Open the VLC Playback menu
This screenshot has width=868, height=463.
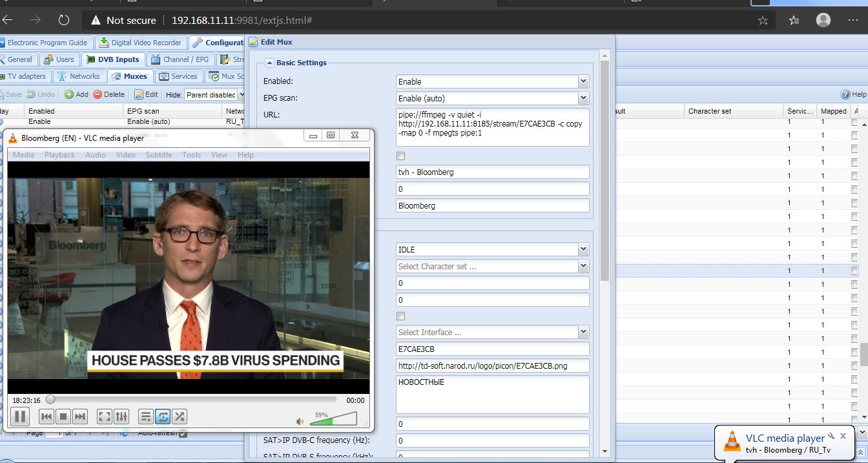[59, 155]
